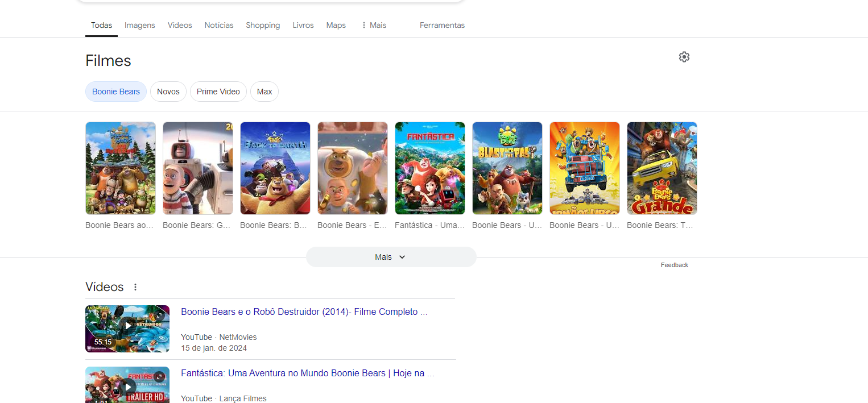Click the 'YouTube · NetMovies' source text
Screen dimensions: 868x403
219,337
